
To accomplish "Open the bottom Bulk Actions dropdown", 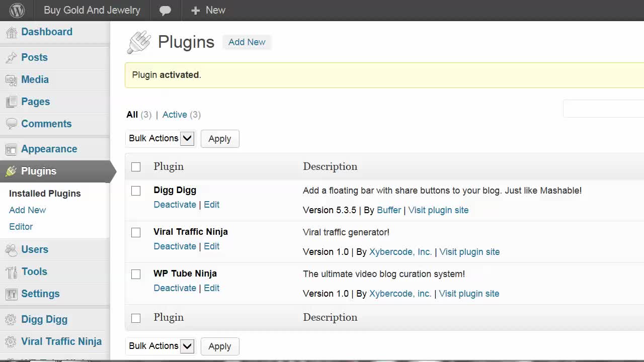I will [x=160, y=346].
